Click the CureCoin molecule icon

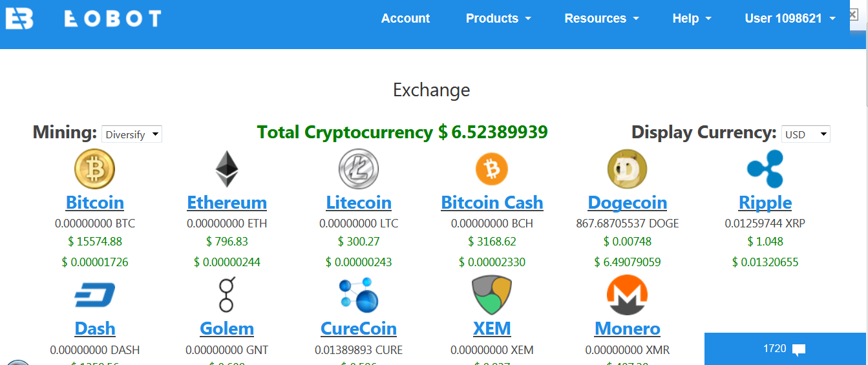[359, 295]
